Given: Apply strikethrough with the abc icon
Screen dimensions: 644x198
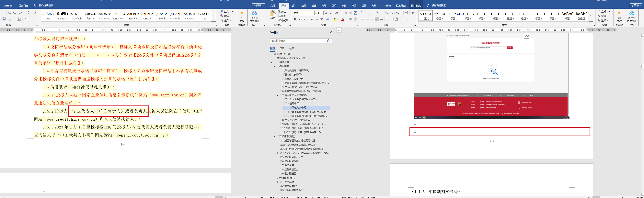Looking at the screenshot, I should tap(312, 19).
